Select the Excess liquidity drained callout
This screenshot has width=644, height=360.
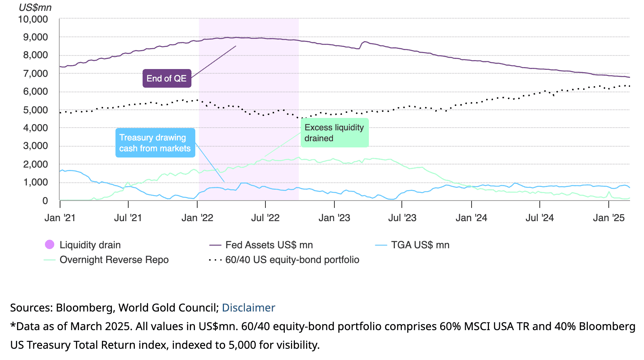coord(334,133)
